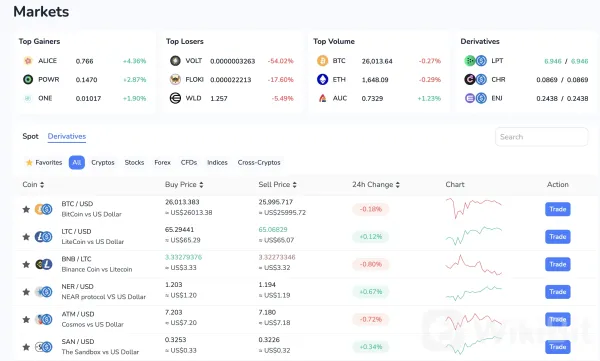This screenshot has height=361, width=600.
Task: Click the market Search field
Action: [541, 137]
